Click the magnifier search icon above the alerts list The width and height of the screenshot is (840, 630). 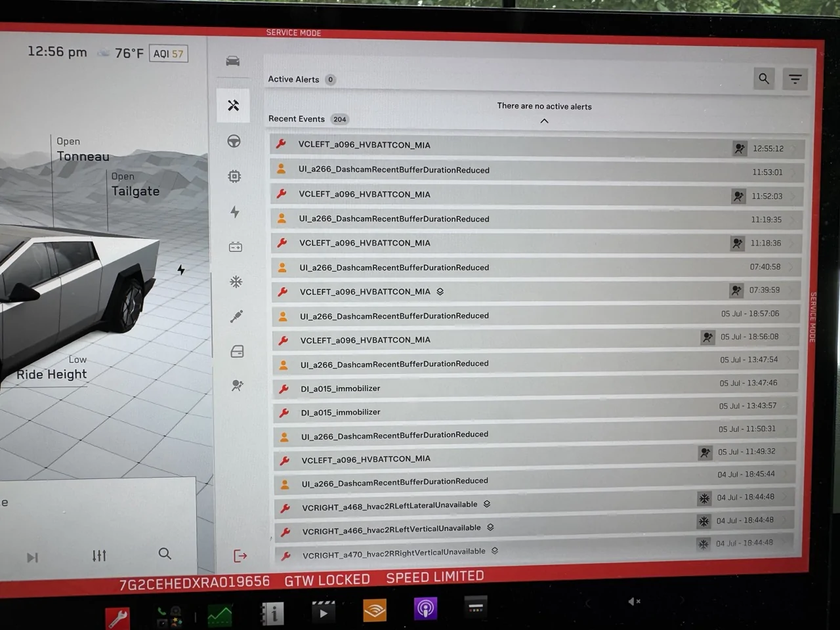click(764, 79)
